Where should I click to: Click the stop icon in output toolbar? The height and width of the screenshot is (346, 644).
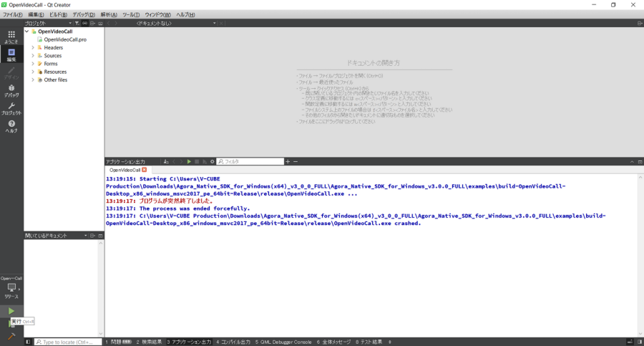(x=197, y=162)
